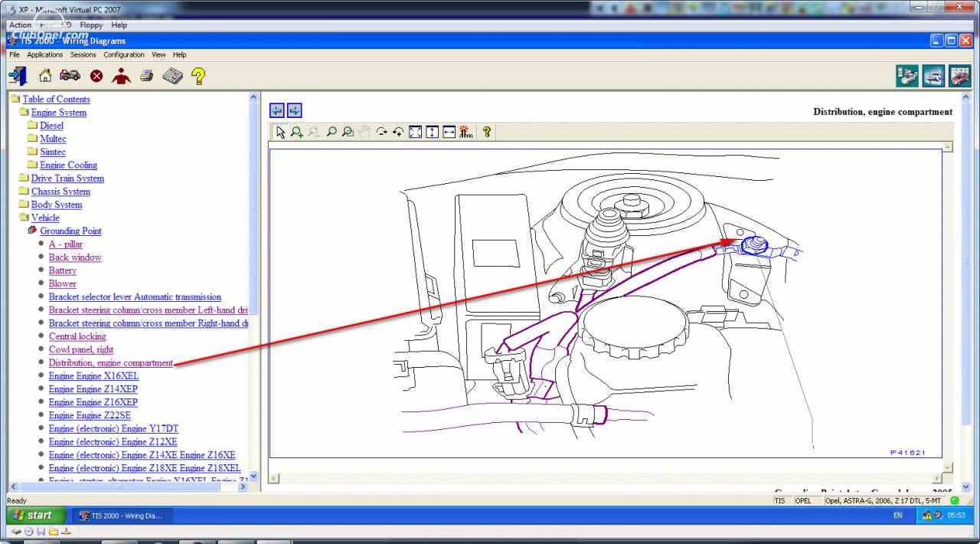Viewport: 980px width, 544px height.
Task: Open viewer help question mark icon
Action: click(x=486, y=132)
